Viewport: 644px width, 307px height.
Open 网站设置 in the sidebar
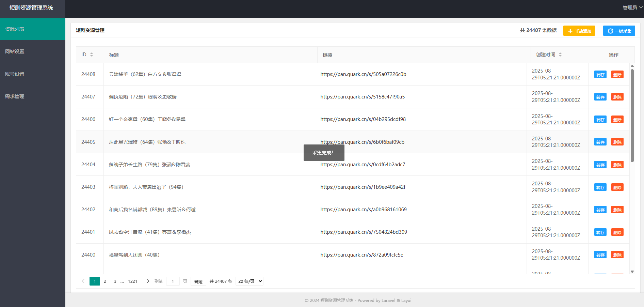(x=15, y=51)
